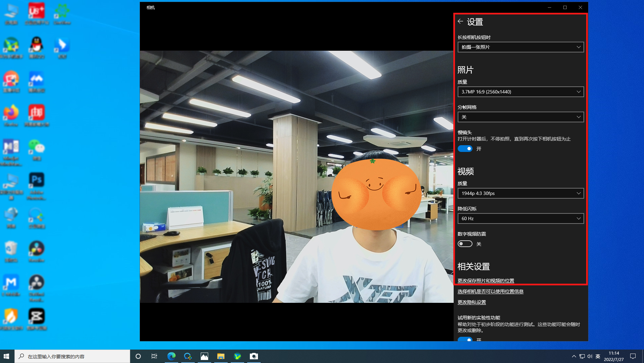Screen dimensions: 644x363
Task: Expand the 长按相机按钮时 dropdown
Action: coord(520,47)
